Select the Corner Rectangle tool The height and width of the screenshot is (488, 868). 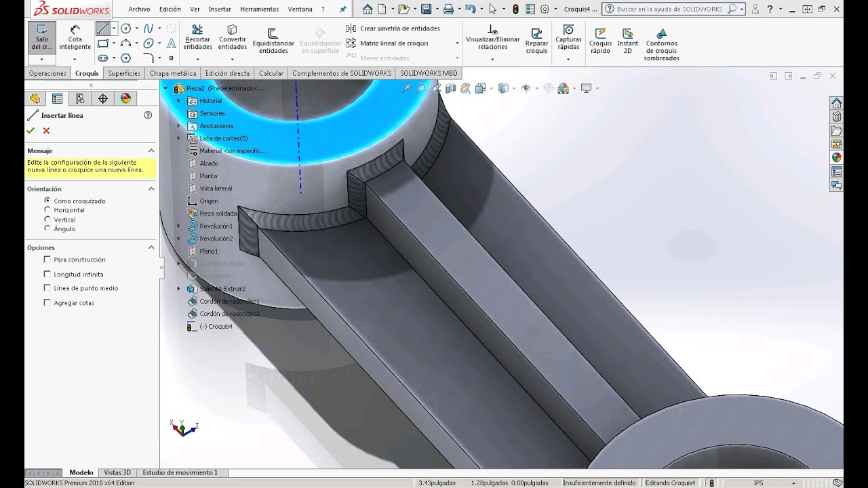[102, 43]
